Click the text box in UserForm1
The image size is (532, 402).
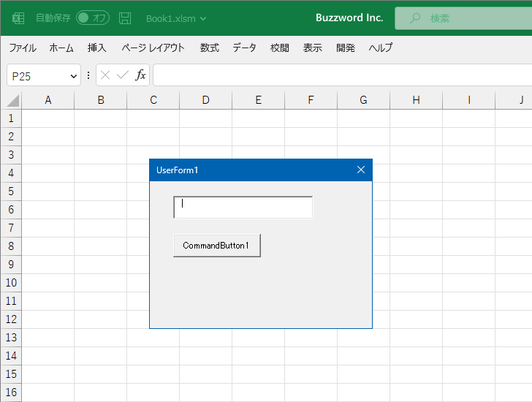(243, 208)
